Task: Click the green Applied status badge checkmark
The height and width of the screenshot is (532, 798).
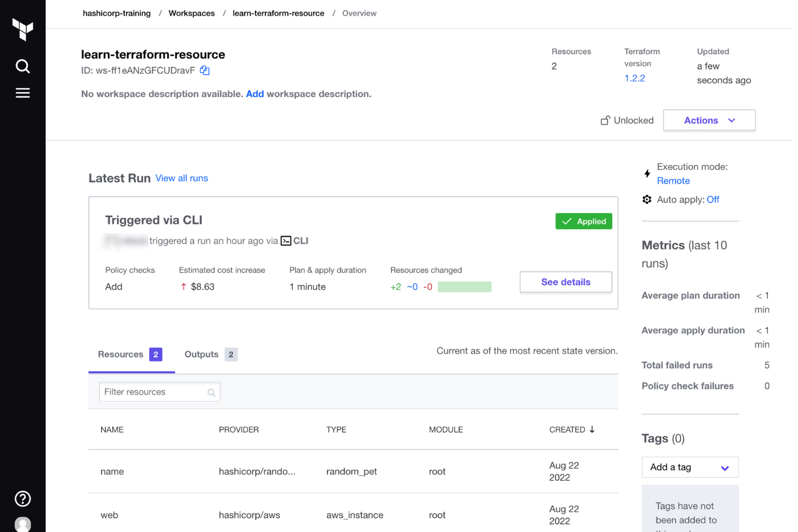Action: (x=567, y=221)
